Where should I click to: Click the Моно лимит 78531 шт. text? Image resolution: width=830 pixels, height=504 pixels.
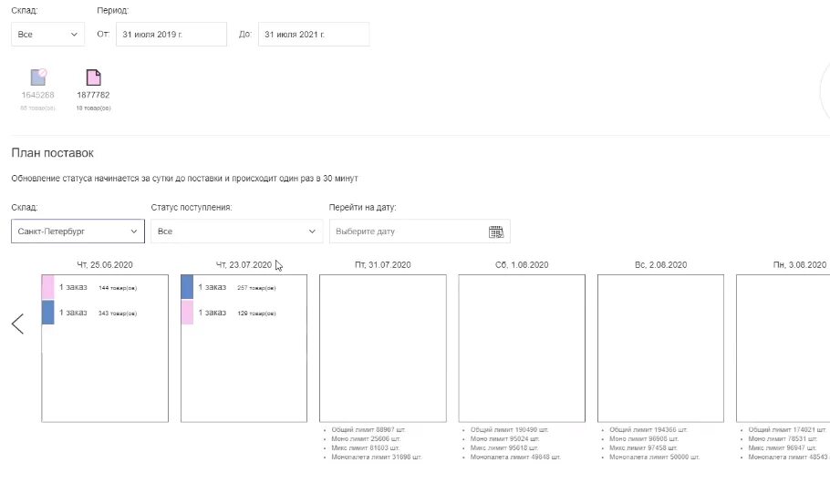783,438
